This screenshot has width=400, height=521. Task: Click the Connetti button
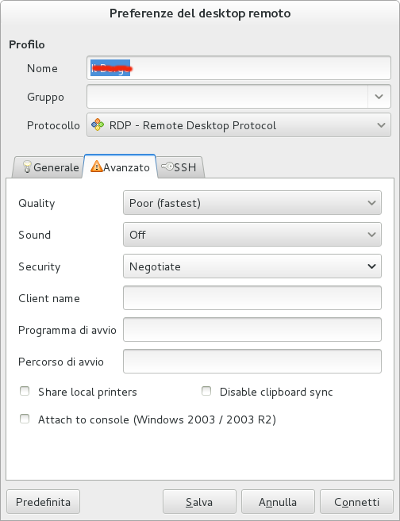pyautogui.click(x=357, y=502)
